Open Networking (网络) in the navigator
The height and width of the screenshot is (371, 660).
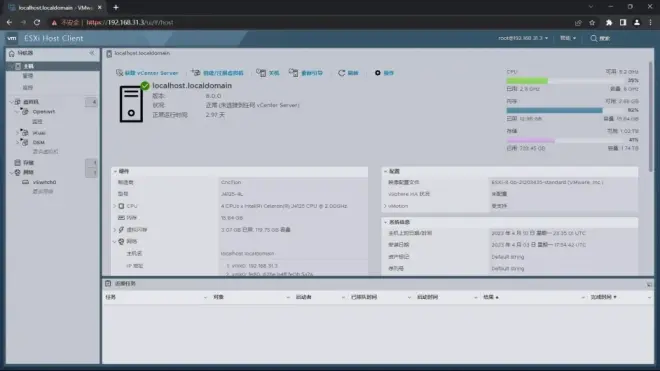click(29, 172)
